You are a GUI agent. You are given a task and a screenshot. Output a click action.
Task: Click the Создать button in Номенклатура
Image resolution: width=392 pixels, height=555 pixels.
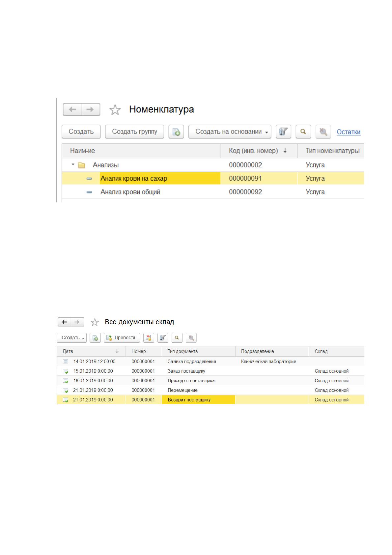pyautogui.click(x=81, y=131)
